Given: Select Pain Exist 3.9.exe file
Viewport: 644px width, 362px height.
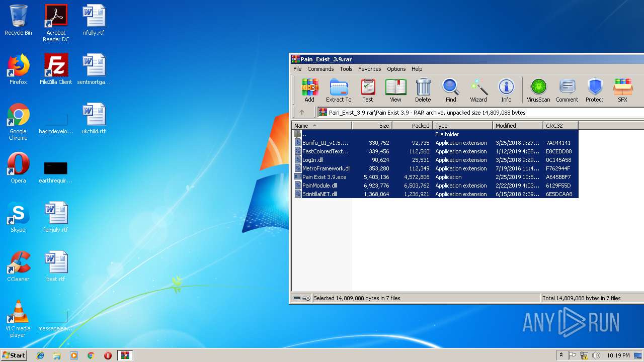Looking at the screenshot, I should pos(435,177).
